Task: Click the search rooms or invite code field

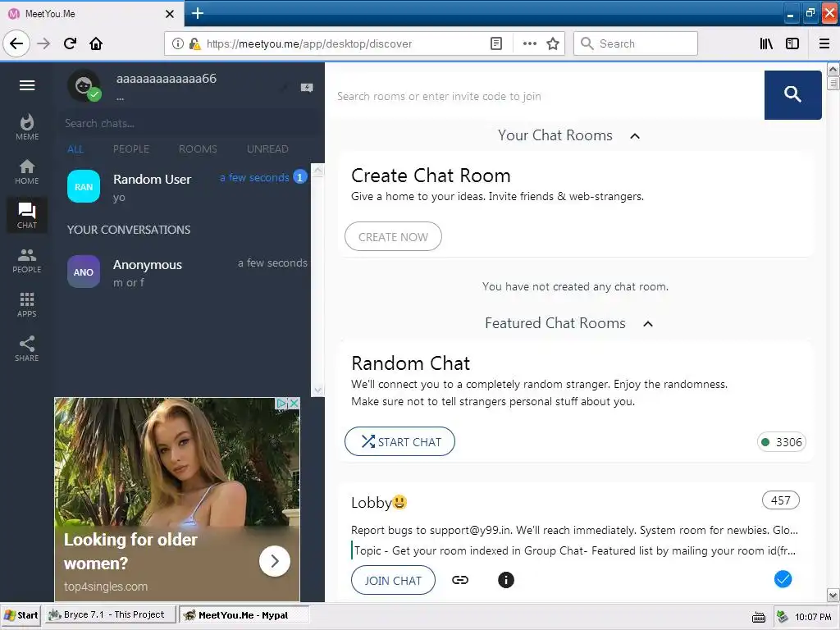Action: 546,96
